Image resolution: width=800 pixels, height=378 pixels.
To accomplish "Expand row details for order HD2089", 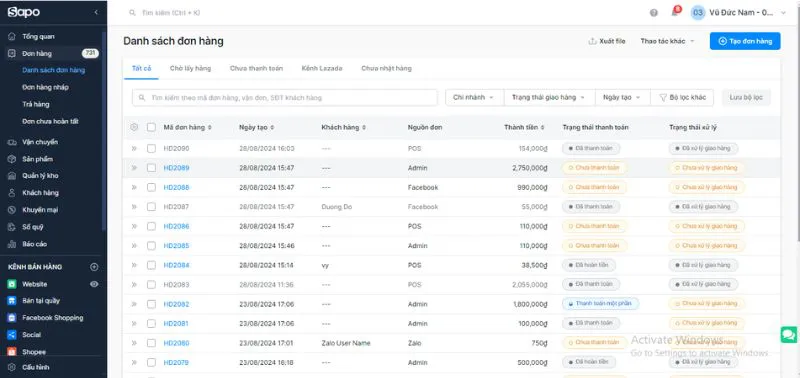I will 134,168.
